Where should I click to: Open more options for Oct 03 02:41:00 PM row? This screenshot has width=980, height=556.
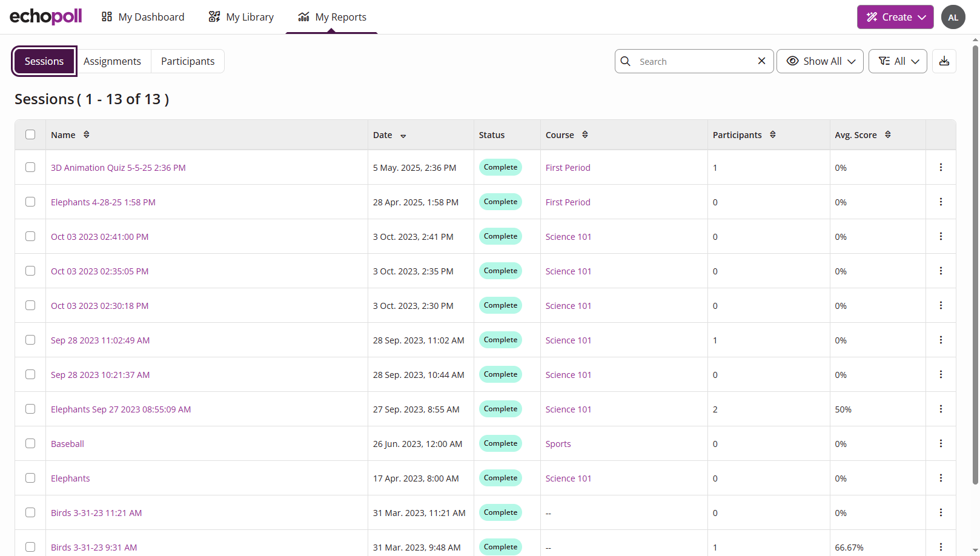941,236
